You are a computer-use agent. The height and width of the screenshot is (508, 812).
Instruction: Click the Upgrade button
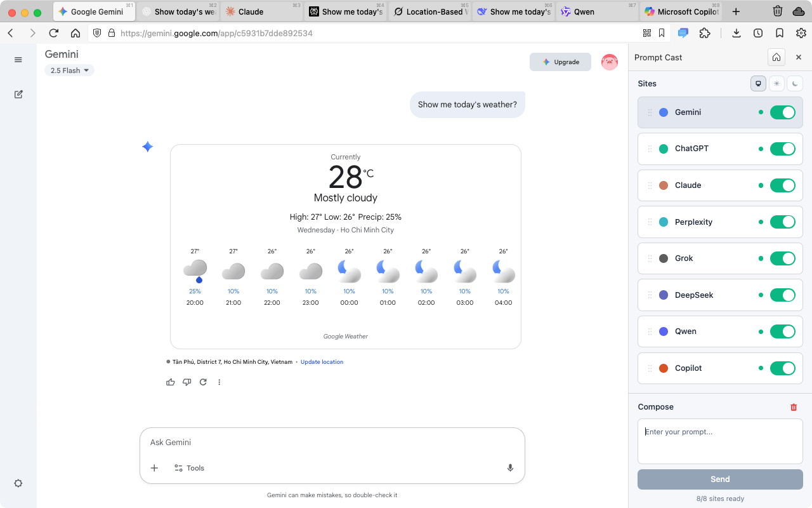tap(560, 62)
